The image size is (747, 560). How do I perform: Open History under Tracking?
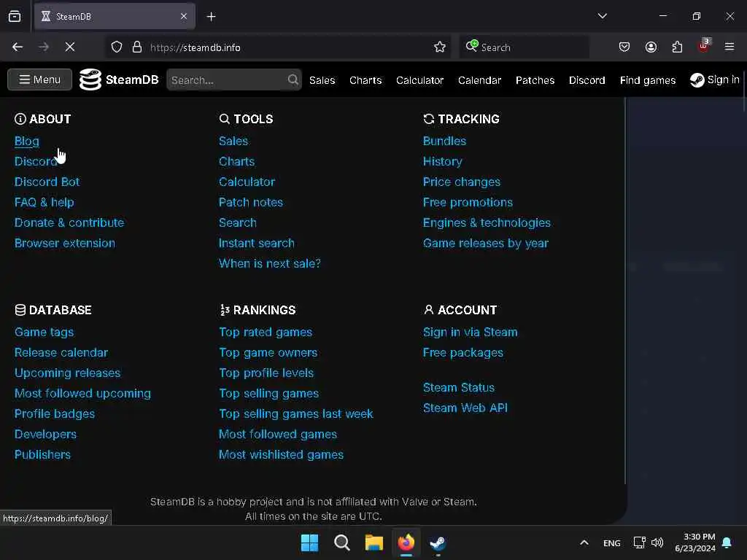[x=443, y=161]
